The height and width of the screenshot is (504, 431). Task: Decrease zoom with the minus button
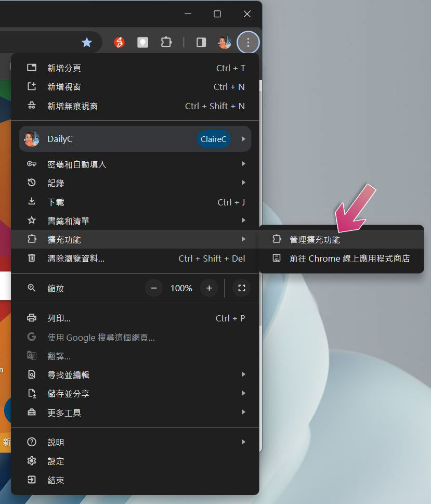(x=154, y=288)
